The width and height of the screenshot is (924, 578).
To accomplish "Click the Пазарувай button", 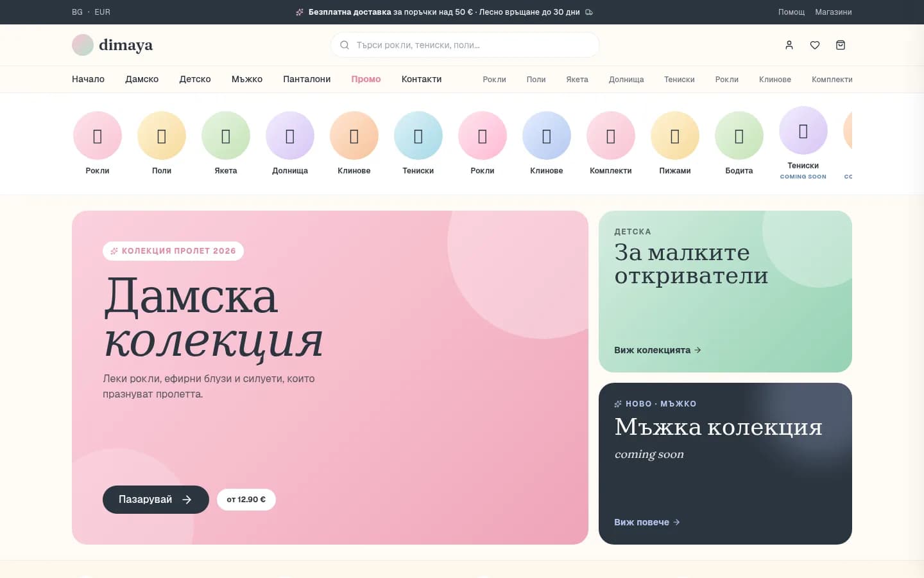I will click(156, 500).
